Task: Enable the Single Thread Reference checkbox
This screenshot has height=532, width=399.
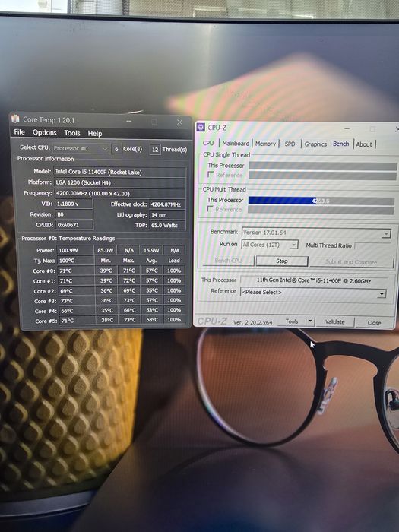Action: pos(211,174)
